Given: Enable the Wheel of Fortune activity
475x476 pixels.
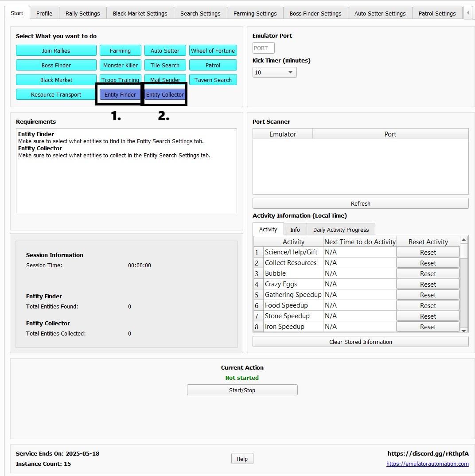Looking at the screenshot, I should pos(213,51).
